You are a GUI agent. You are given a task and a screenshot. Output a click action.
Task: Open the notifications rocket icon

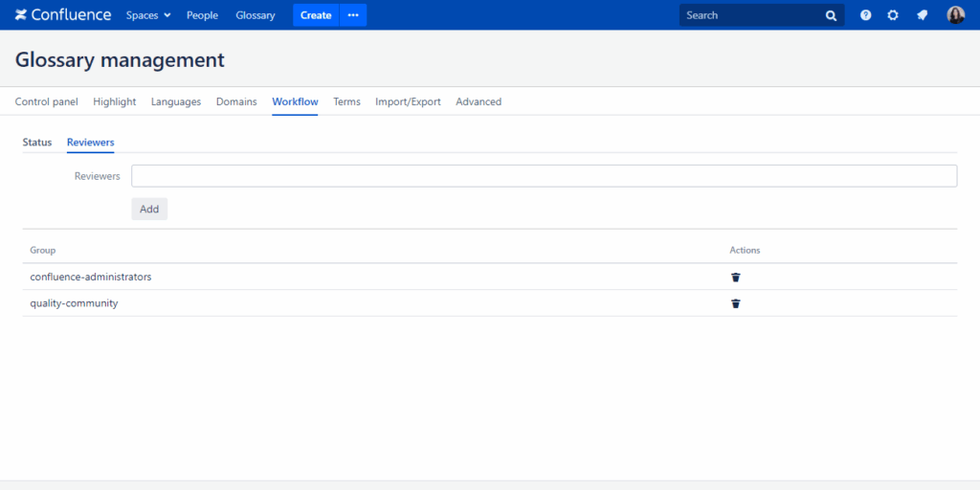pyautogui.click(x=922, y=15)
